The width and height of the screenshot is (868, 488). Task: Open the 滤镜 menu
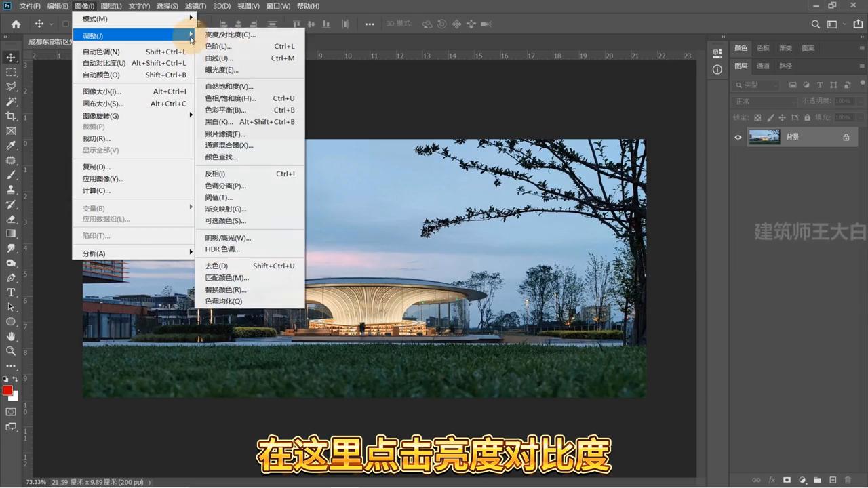(195, 6)
